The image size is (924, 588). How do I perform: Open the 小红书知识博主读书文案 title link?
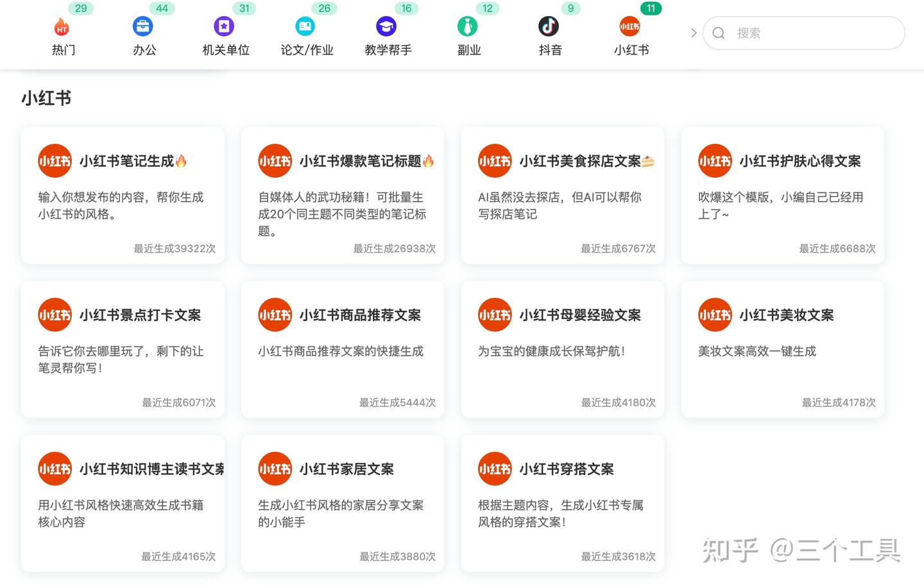point(151,469)
